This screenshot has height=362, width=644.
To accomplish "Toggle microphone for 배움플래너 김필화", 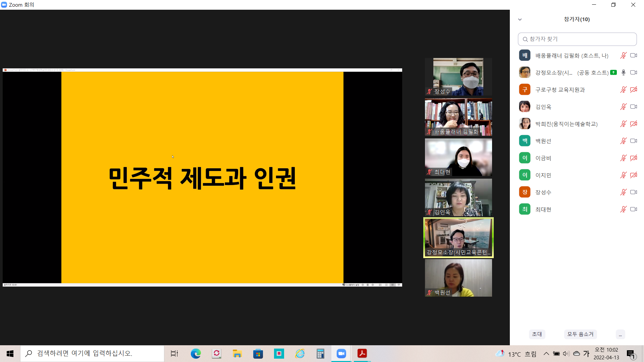I will point(623,56).
